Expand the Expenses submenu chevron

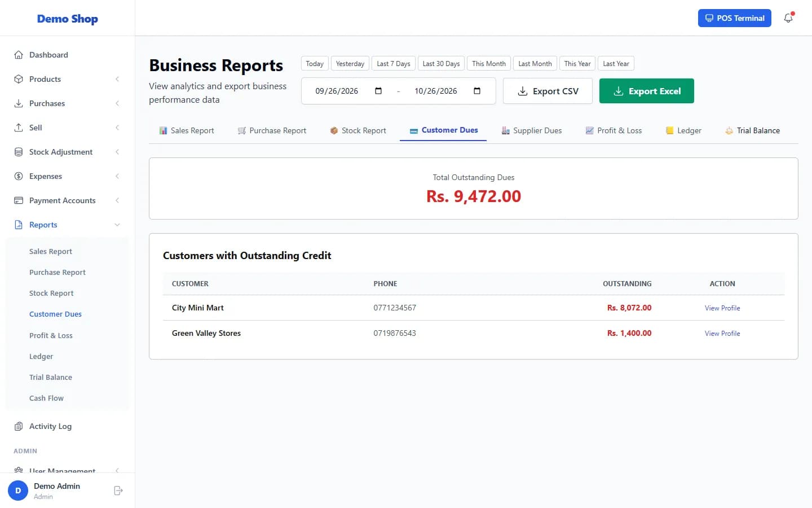tap(117, 176)
